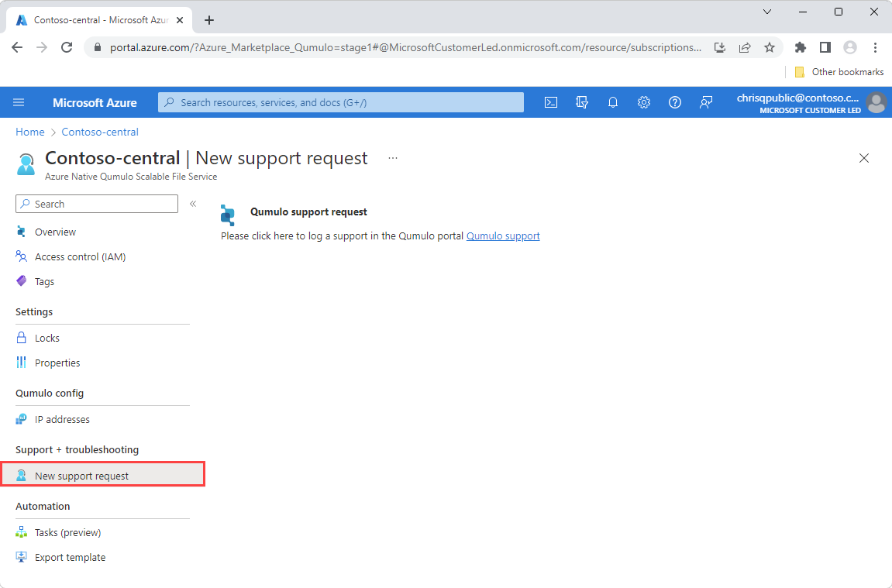892x588 pixels.
Task: Go to Home breadcrumb
Action: click(x=30, y=132)
